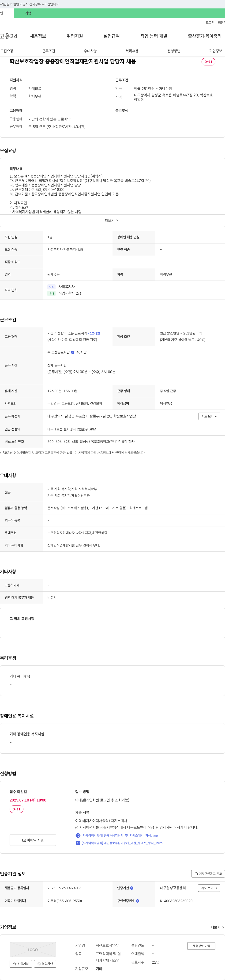Open 더보기 next to 기업정보
Screen dimensions: 225x980
point(217,927)
